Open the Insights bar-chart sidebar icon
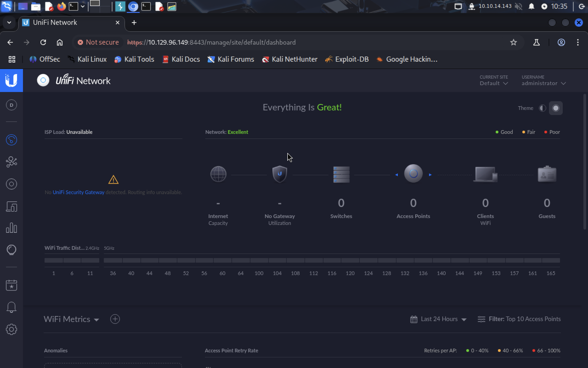This screenshot has width=588, height=368. click(11, 228)
